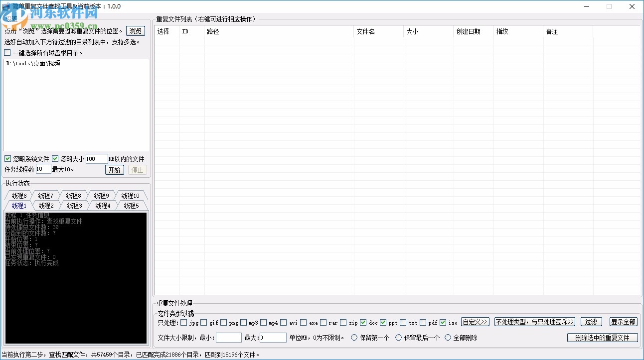Uncheck the doc file type filter
The image size is (644, 360).
point(362,322)
